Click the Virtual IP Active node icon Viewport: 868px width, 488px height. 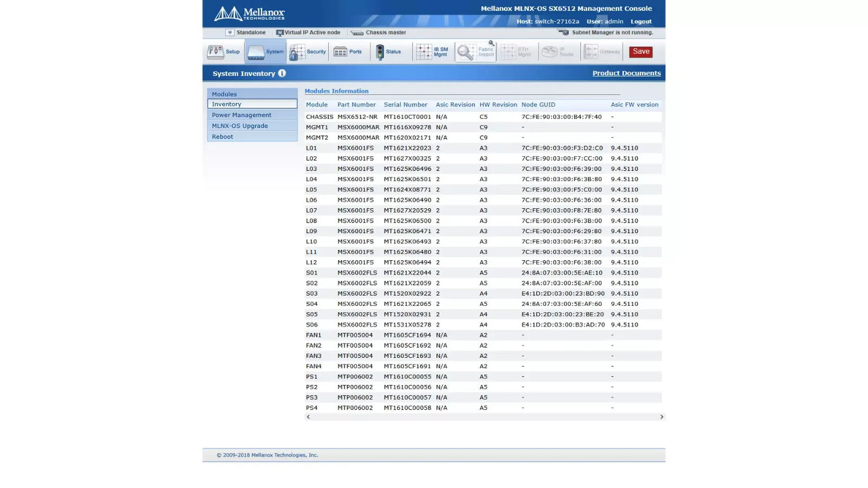279,33
